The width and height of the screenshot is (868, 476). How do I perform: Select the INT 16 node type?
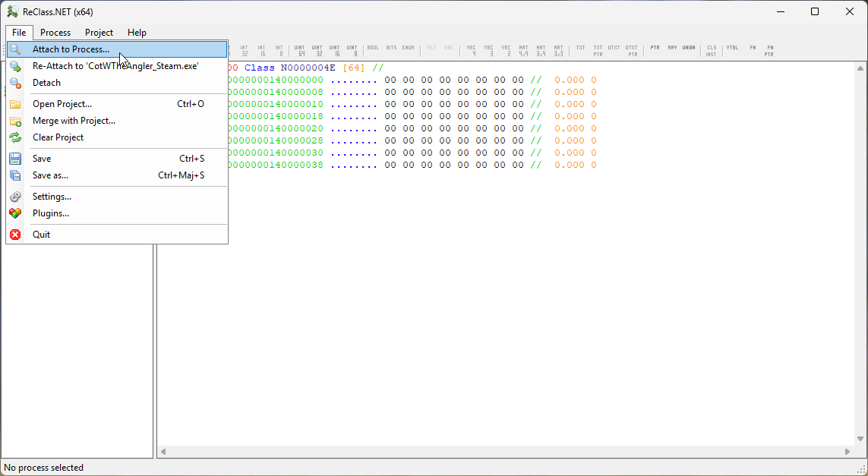tap(262, 51)
